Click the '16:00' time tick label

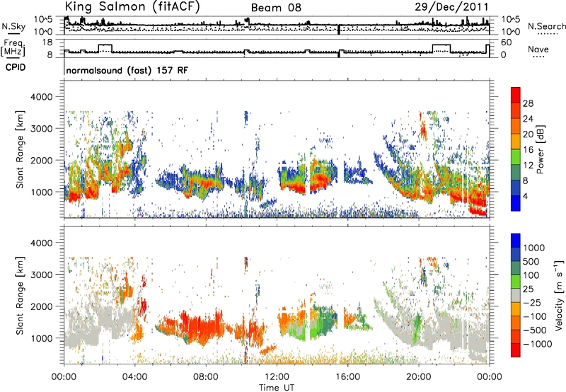tap(347, 377)
